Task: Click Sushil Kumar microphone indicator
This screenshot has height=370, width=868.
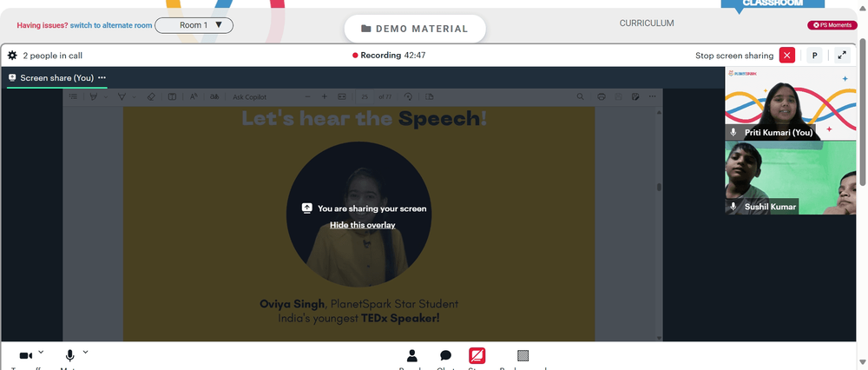Action: (x=733, y=207)
